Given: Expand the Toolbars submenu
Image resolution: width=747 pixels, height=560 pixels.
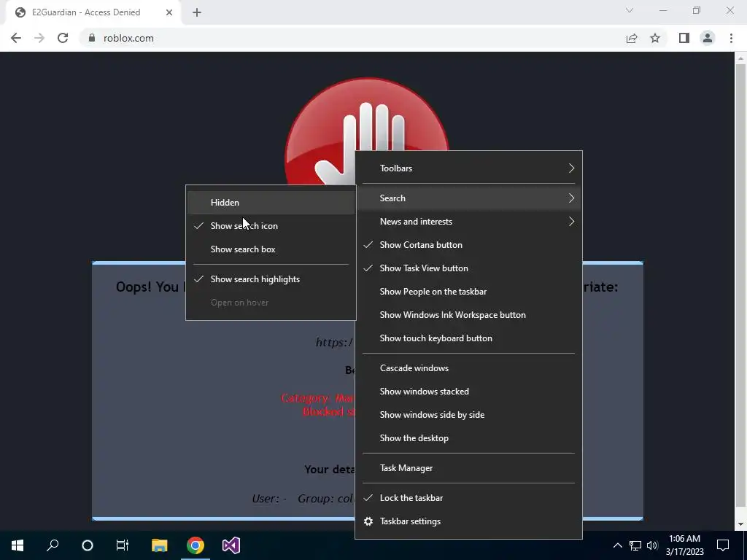Looking at the screenshot, I should (x=468, y=168).
